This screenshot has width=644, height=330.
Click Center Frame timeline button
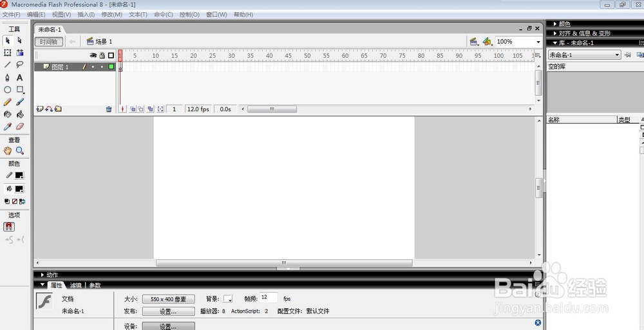[122, 109]
